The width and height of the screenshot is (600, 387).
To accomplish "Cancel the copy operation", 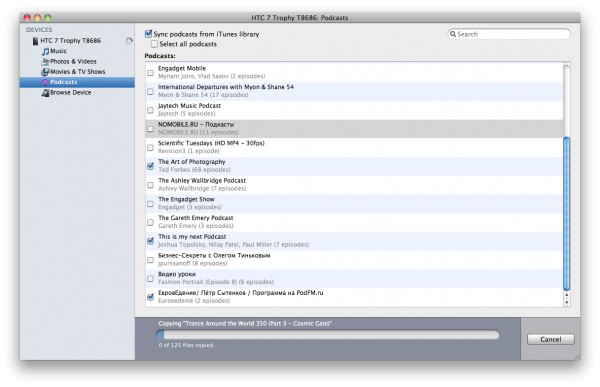I will point(551,340).
